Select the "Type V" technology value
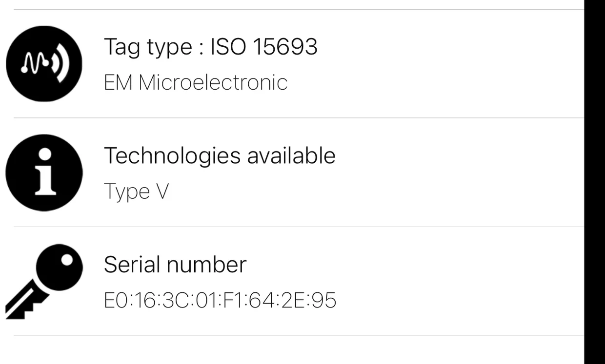 (136, 191)
